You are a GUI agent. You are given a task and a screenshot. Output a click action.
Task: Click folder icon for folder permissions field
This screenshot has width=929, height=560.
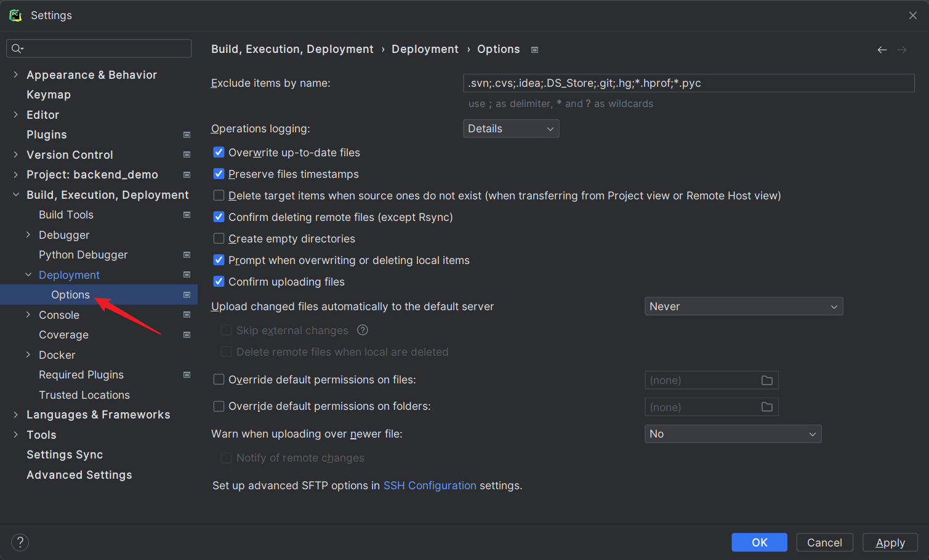(766, 407)
